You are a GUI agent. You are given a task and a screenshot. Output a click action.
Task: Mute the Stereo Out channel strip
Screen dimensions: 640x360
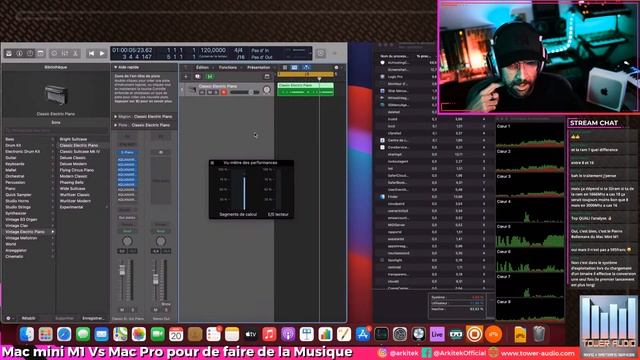156,310
